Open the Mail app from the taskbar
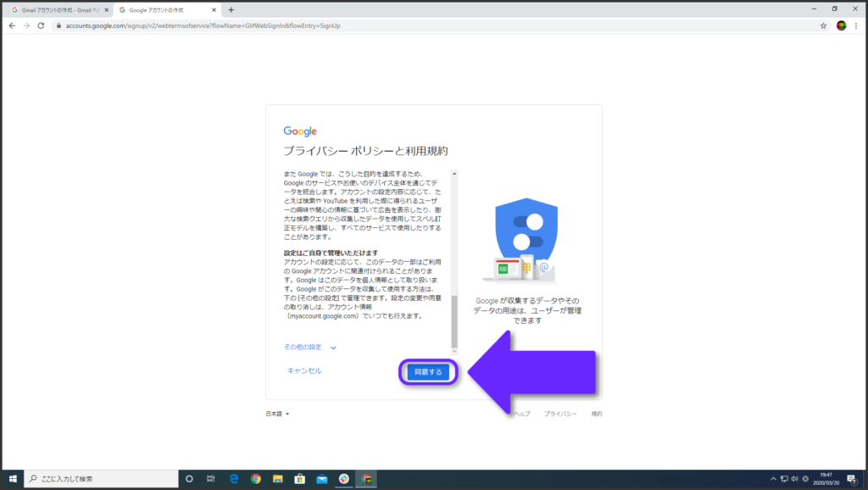The image size is (868, 490). (321, 479)
